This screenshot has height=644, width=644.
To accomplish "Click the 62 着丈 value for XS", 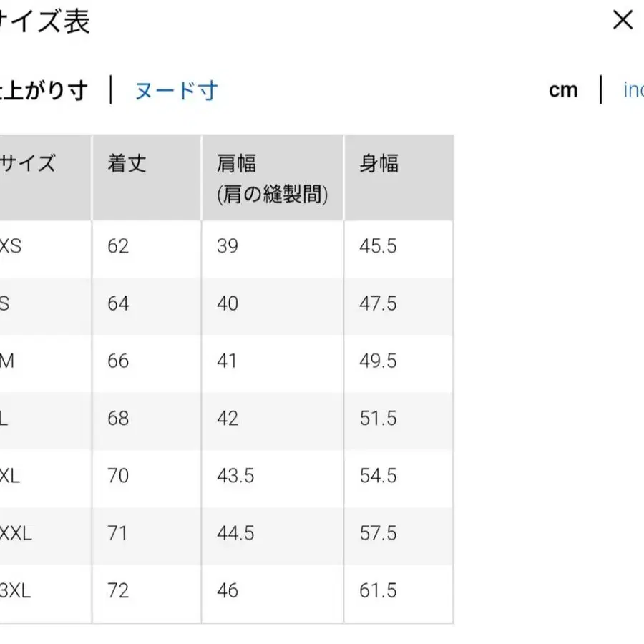I will (117, 247).
